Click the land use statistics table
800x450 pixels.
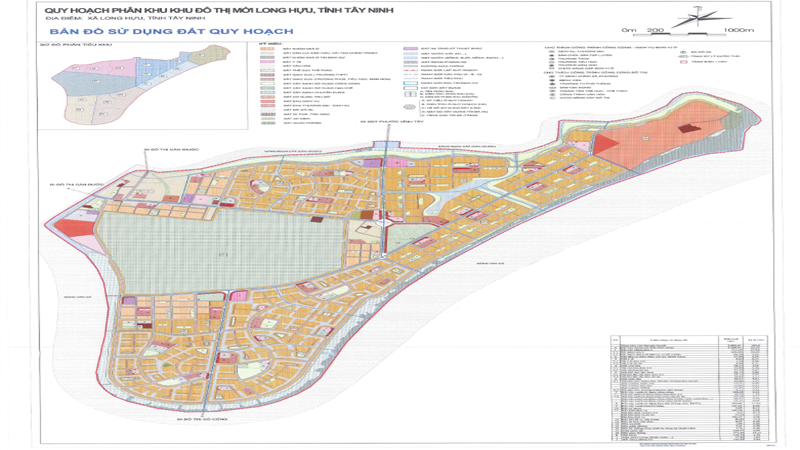click(689, 388)
